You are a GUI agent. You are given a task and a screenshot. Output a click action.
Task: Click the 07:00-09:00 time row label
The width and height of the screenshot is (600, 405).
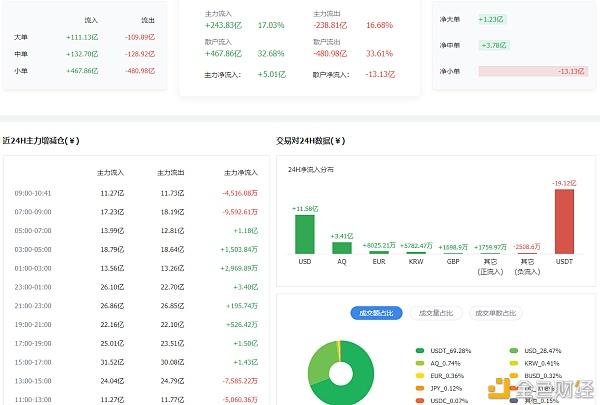(x=33, y=212)
